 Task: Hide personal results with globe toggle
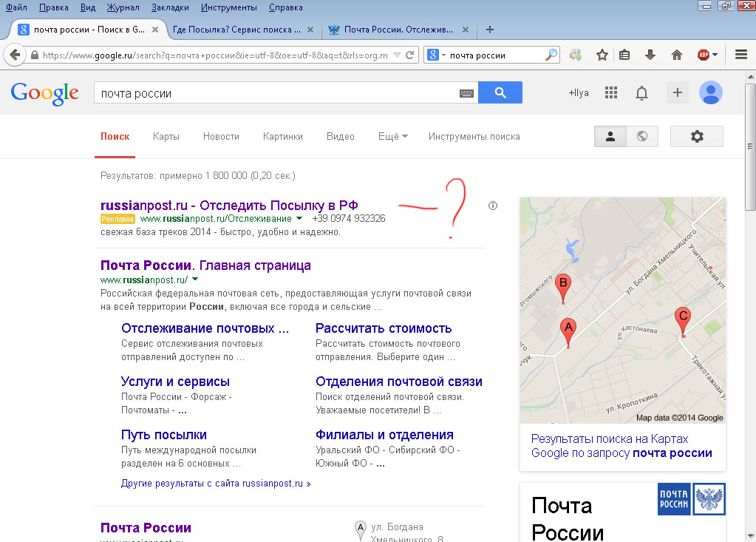pyautogui.click(x=641, y=137)
